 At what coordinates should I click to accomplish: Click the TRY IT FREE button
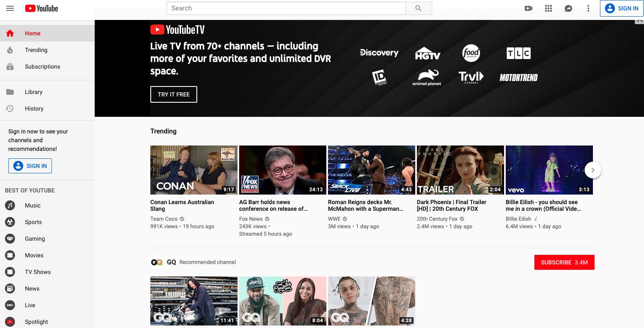pyautogui.click(x=174, y=94)
